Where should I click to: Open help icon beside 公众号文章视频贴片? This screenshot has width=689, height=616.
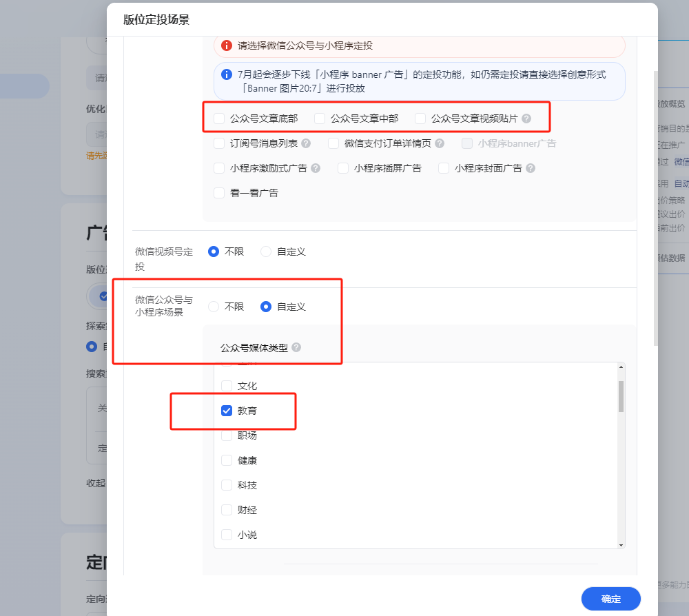[x=526, y=119]
